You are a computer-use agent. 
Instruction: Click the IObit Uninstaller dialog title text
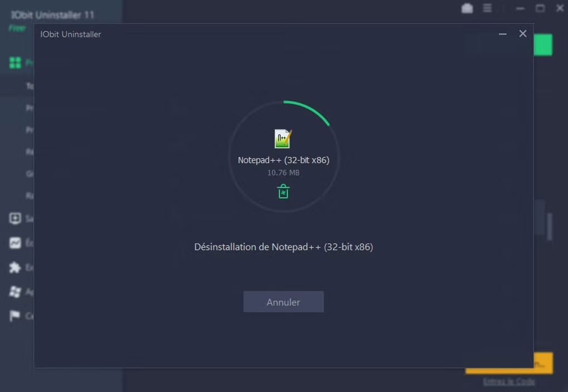72,34
